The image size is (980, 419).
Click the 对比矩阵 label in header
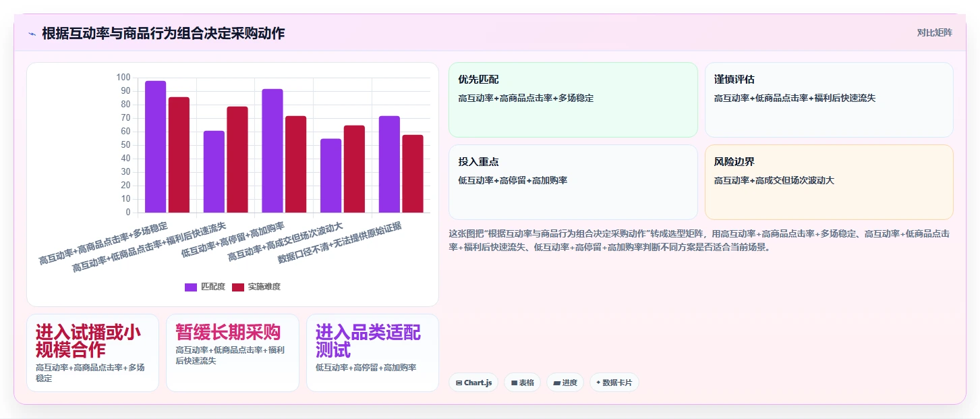click(x=934, y=32)
